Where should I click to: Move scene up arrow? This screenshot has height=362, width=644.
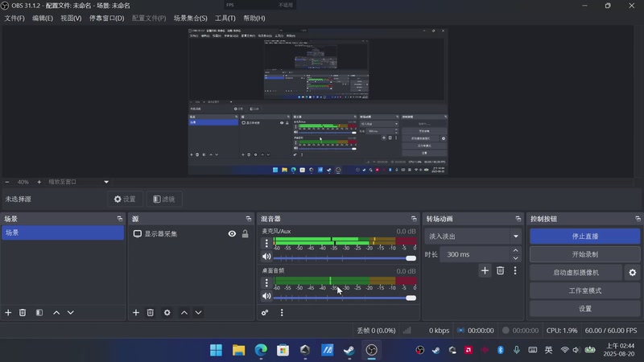pos(56,313)
